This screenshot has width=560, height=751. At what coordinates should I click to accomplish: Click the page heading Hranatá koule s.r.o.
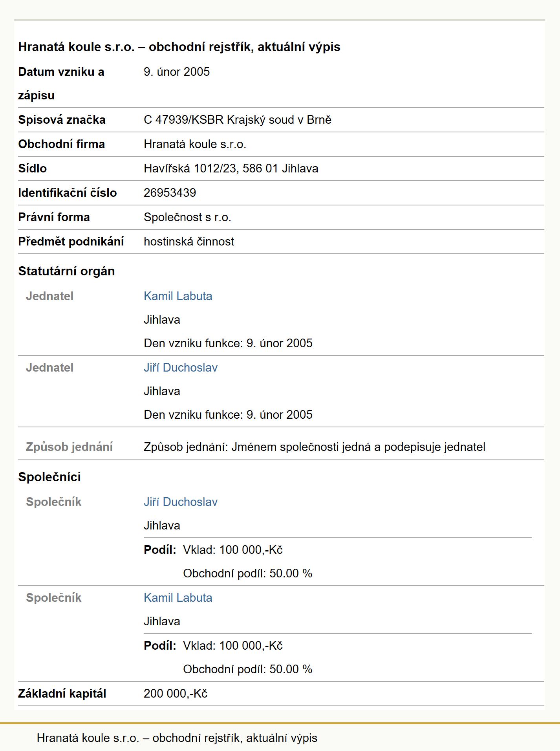point(179,47)
